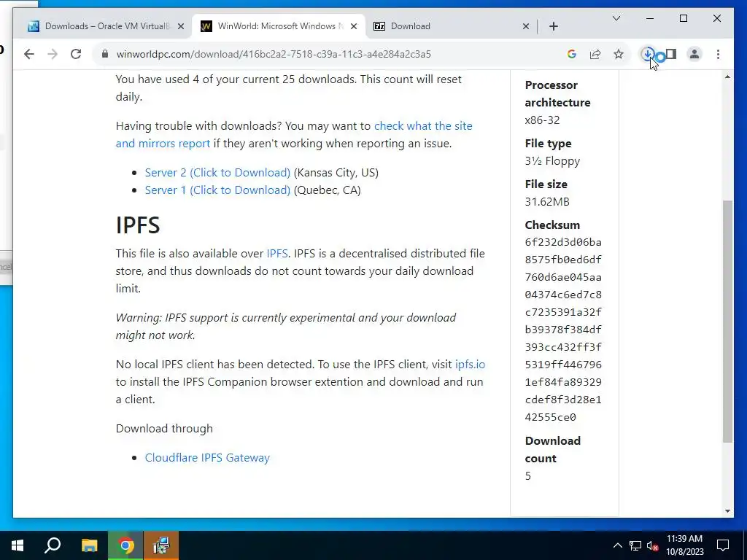Download from Server 2 Kansas City

(x=217, y=172)
